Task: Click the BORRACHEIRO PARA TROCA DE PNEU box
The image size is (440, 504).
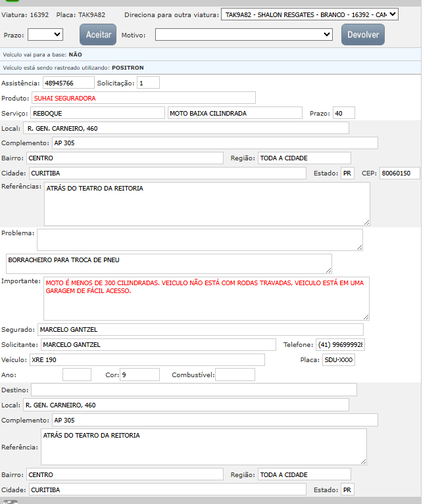Action: tap(168, 263)
